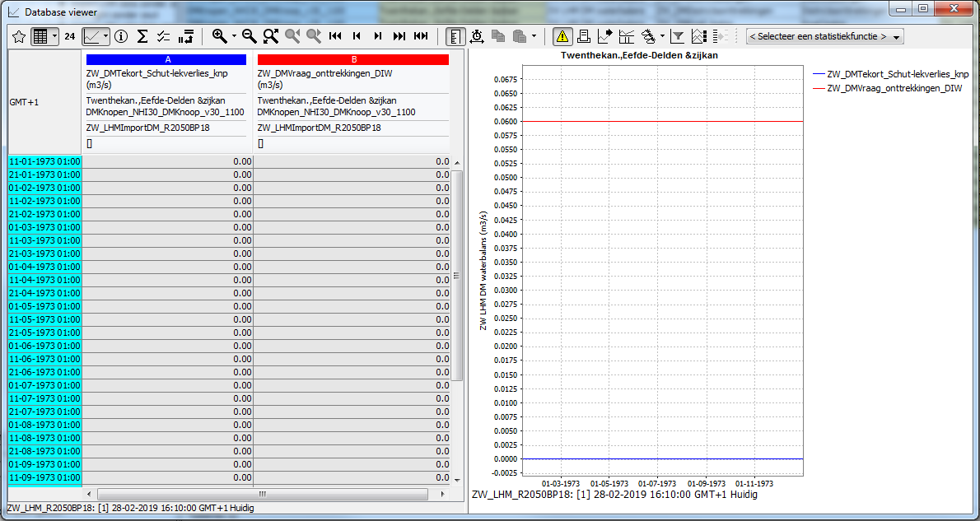980x521 pixels.
Task: Click the chart legend toggle icon
Action: (699, 36)
